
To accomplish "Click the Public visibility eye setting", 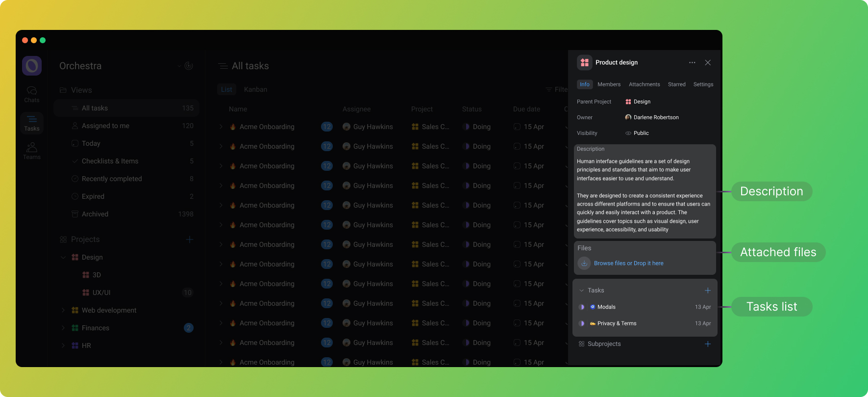I will click(628, 133).
